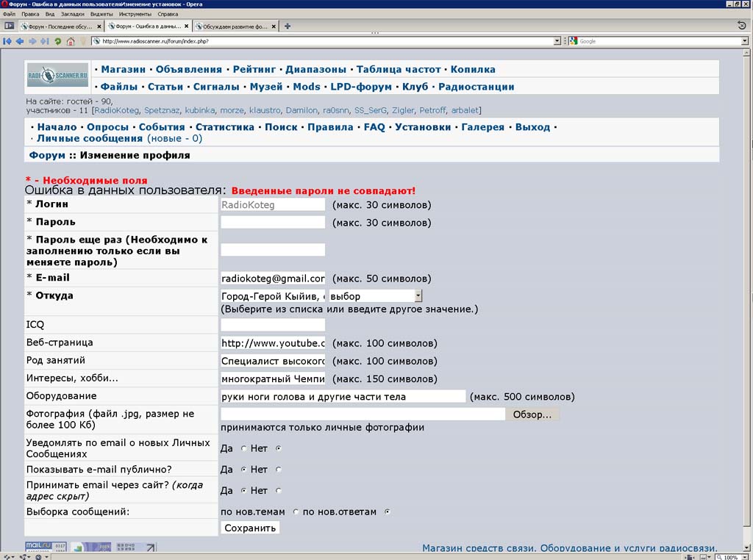753x560 pixels.
Task: Select 'по нов.темам' message sorting option
Action: point(296,511)
